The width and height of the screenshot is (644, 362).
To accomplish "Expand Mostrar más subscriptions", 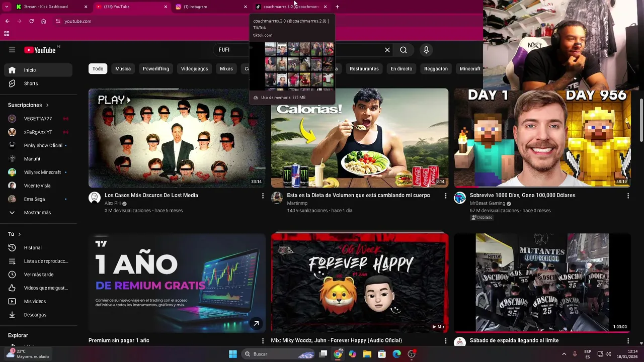I will (x=38, y=213).
